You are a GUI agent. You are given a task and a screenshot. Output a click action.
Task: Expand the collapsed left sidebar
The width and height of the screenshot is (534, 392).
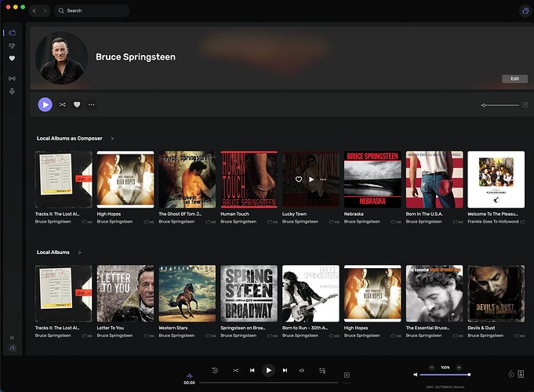click(x=12, y=337)
